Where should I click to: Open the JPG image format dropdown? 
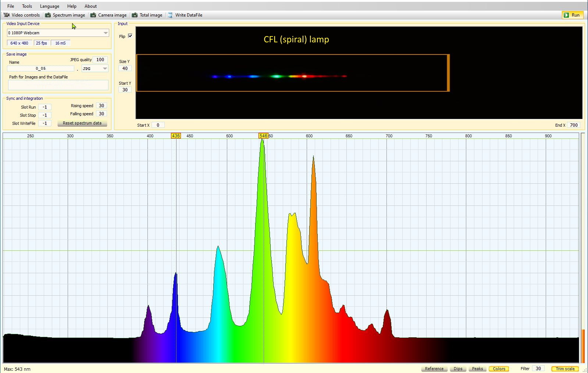tap(95, 68)
